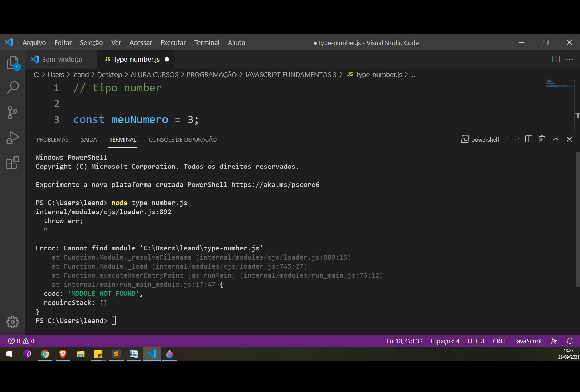Open Word from the taskbar
This screenshot has height=392, width=580.
point(134,354)
